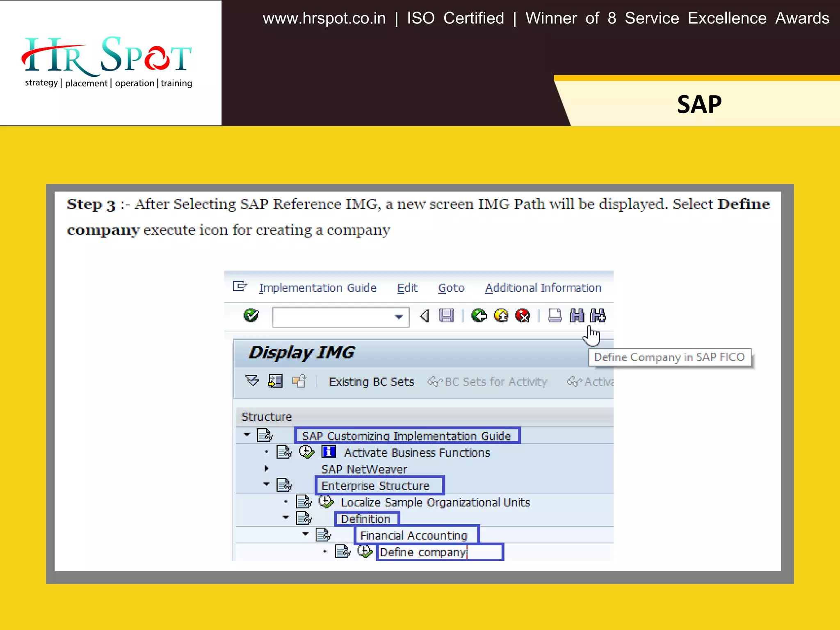Expand the SAP NetWeaver node
Viewport: 840px width, 630px height.
tap(267, 468)
